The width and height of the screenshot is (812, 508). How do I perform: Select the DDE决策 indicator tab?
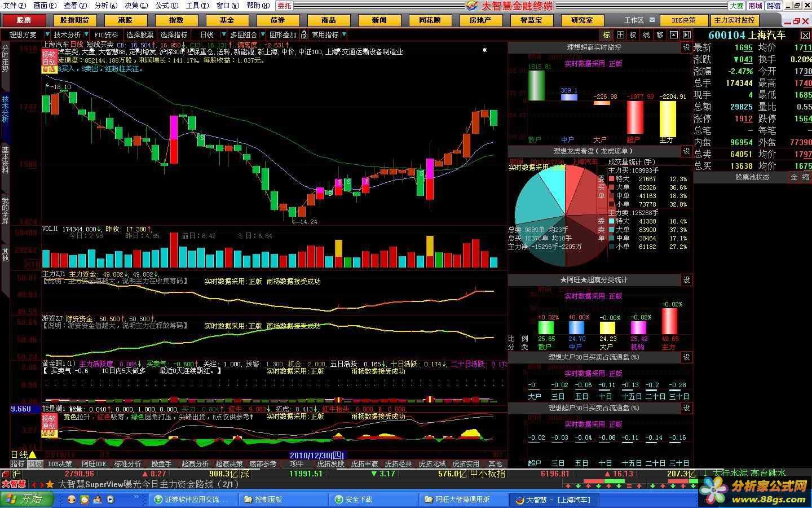60,464
